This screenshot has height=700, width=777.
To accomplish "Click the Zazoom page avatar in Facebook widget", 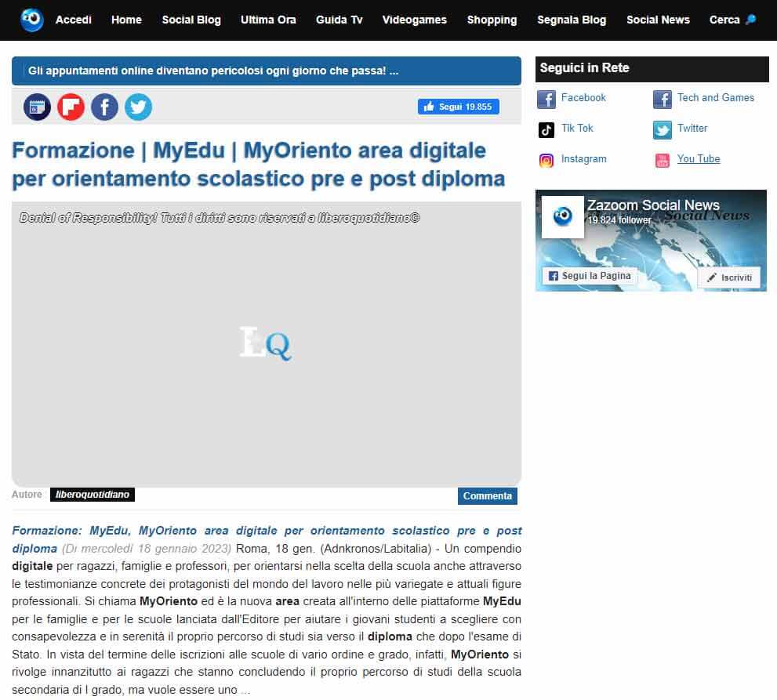I will pos(562,217).
